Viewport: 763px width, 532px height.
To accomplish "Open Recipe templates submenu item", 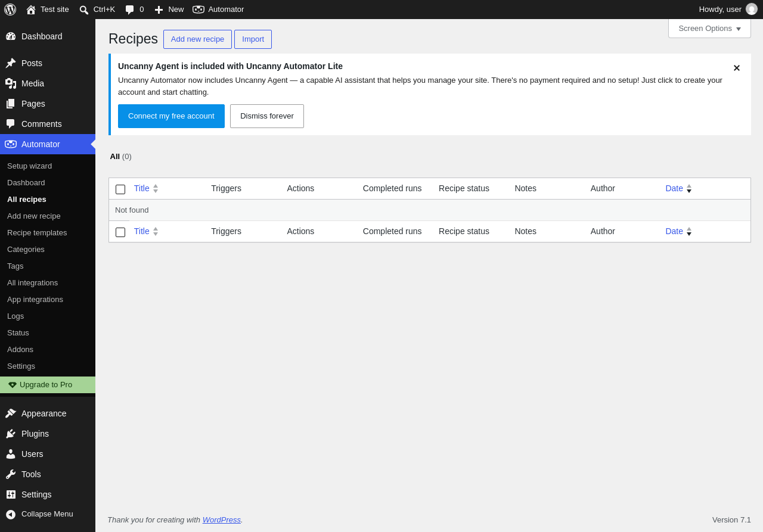I will click(37, 232).
